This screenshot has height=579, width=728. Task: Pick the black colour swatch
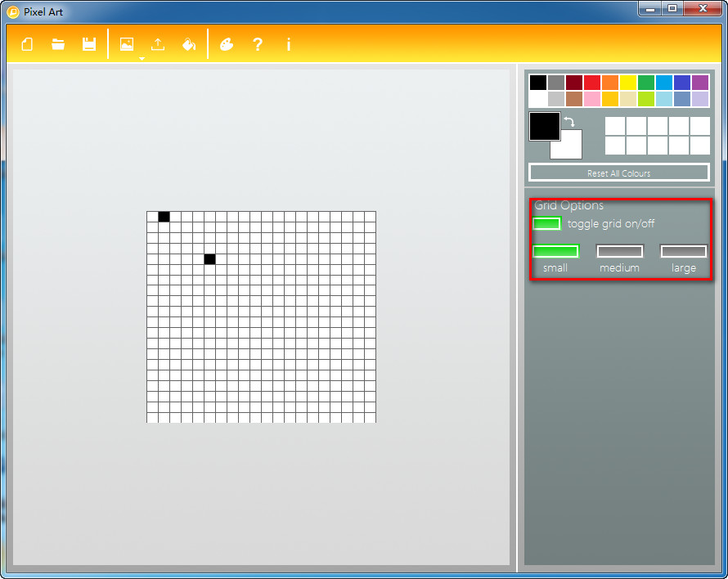[x=537, y=83]
